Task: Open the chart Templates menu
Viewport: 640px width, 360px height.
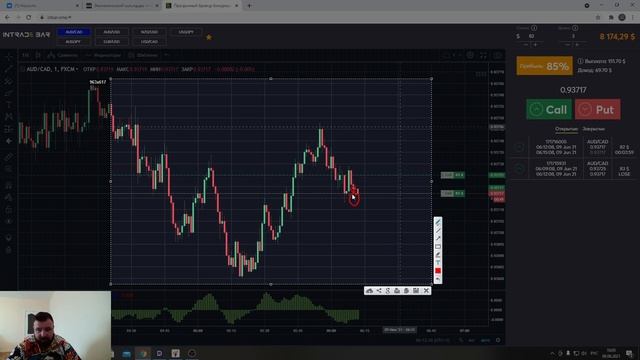Action: pyautogui.click(x=143, y=55)
